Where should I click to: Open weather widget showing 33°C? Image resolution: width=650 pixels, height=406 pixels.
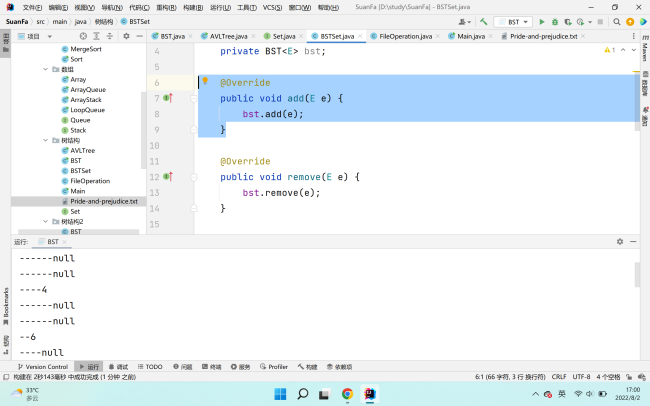(25, 394)
